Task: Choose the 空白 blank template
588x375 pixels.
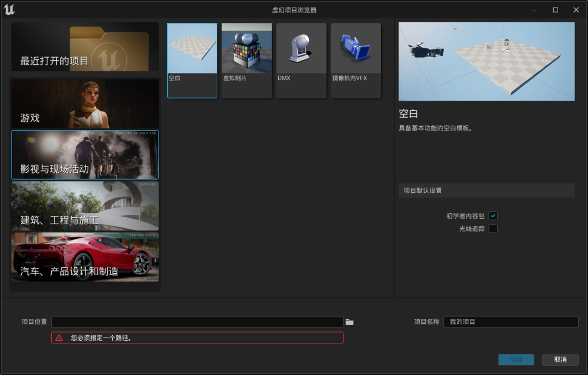Action: [x=192, y=60]
